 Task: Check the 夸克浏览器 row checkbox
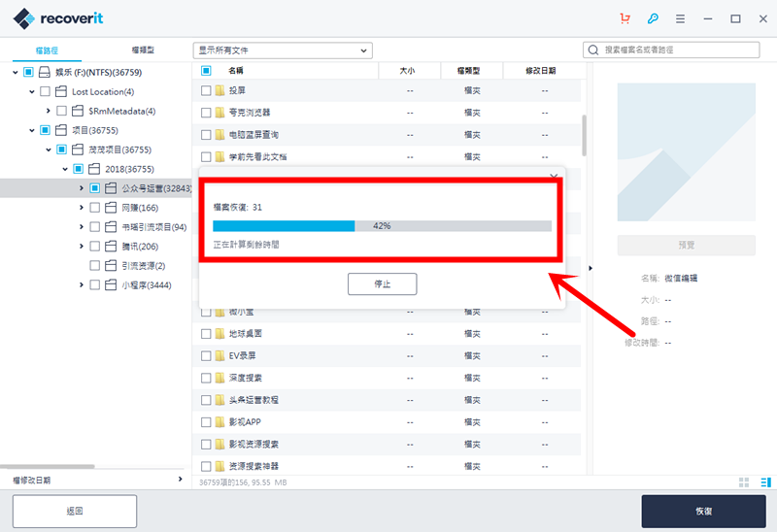(x=206, y=113)
